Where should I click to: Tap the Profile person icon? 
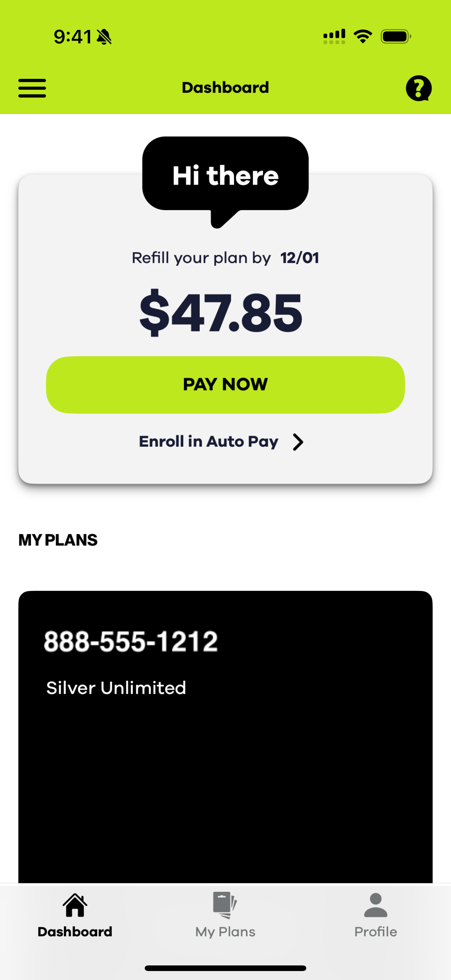(x=375, y=905)
